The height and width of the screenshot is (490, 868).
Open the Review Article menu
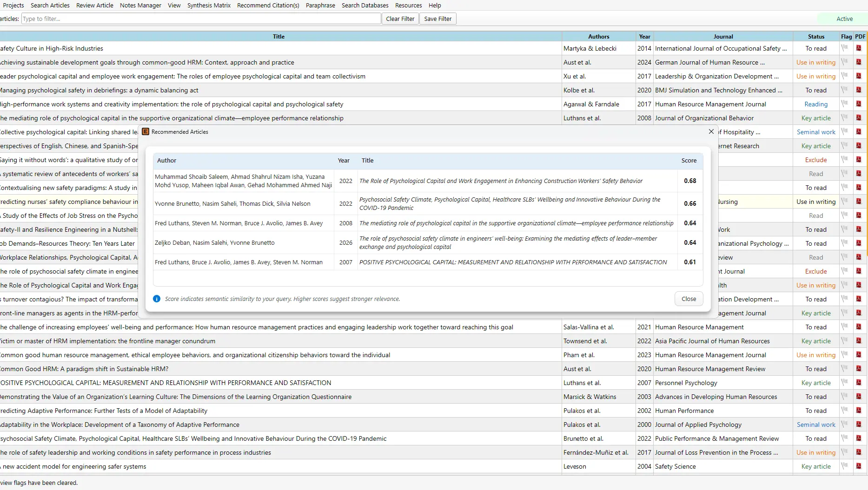[95, 5]
